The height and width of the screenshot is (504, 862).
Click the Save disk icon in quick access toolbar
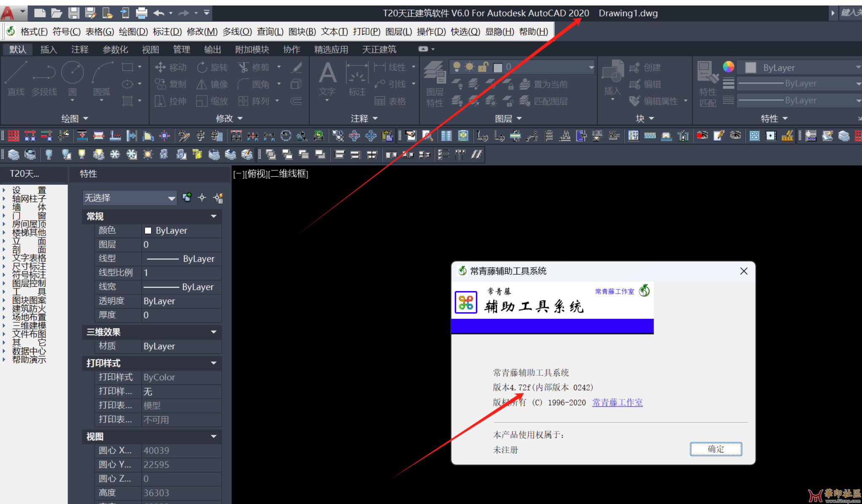[74, 13]
